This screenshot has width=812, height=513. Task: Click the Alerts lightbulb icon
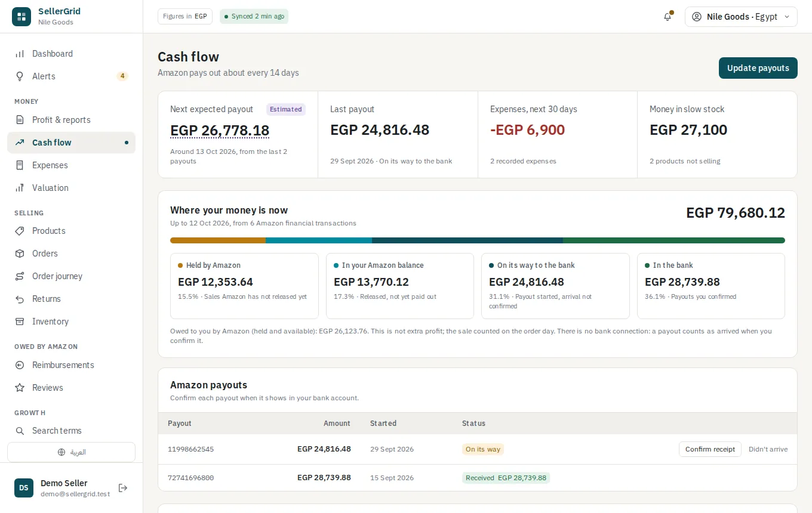tap(20, 76)
